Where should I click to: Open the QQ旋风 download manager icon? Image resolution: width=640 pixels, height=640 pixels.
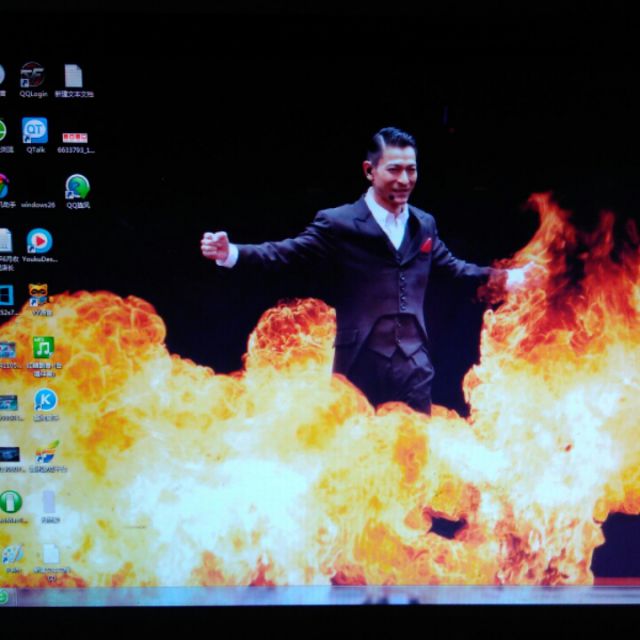(77, 187)
